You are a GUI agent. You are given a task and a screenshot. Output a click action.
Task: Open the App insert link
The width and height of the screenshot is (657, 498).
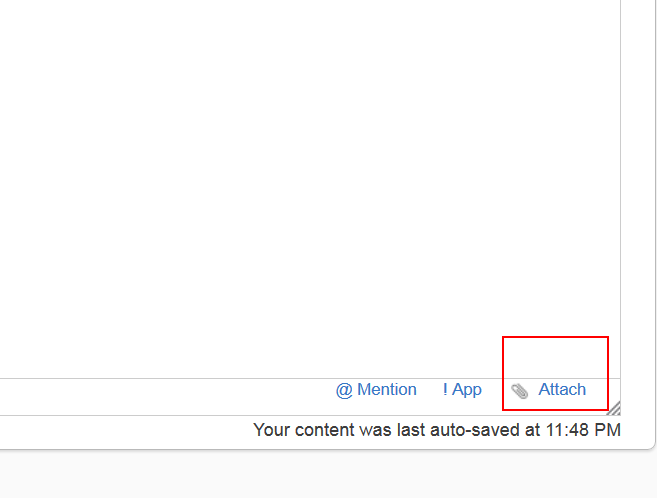tap(462, 390)
